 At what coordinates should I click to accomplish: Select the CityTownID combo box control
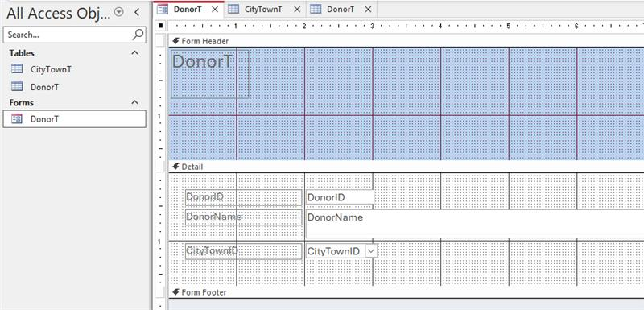341,251
